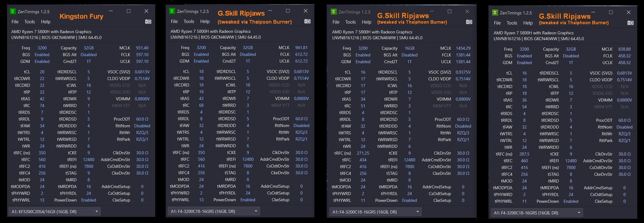Click the MCLK value 838.88
644x223 pixels.
coord(624,49)
